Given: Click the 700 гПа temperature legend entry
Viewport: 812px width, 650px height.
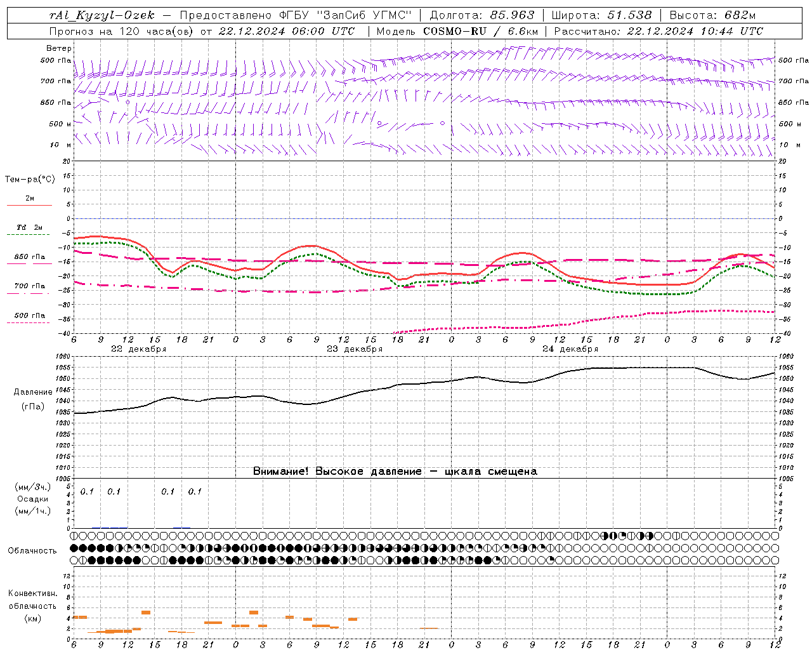Looking at the screenshot, I should (x=30, y=286).
